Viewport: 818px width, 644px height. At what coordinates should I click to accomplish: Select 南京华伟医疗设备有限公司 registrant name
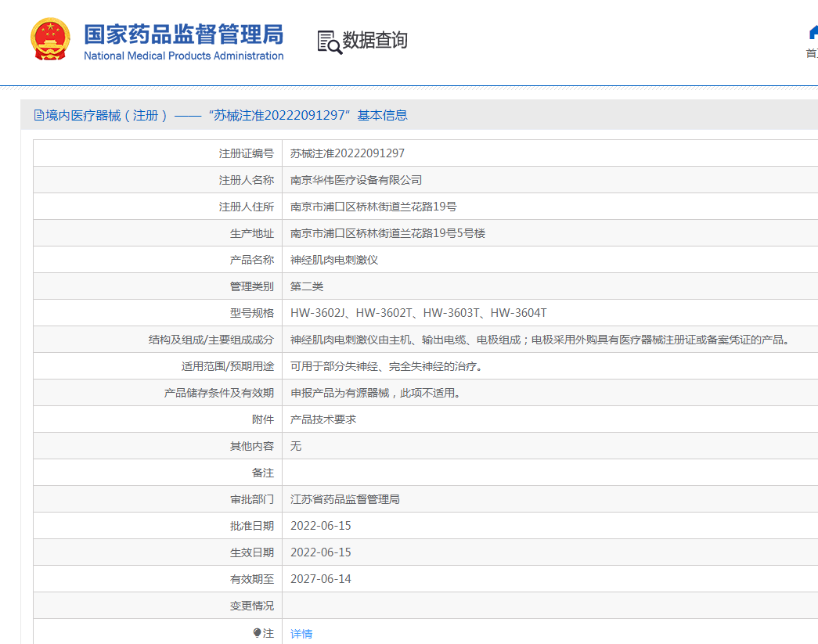pos(356,180)
